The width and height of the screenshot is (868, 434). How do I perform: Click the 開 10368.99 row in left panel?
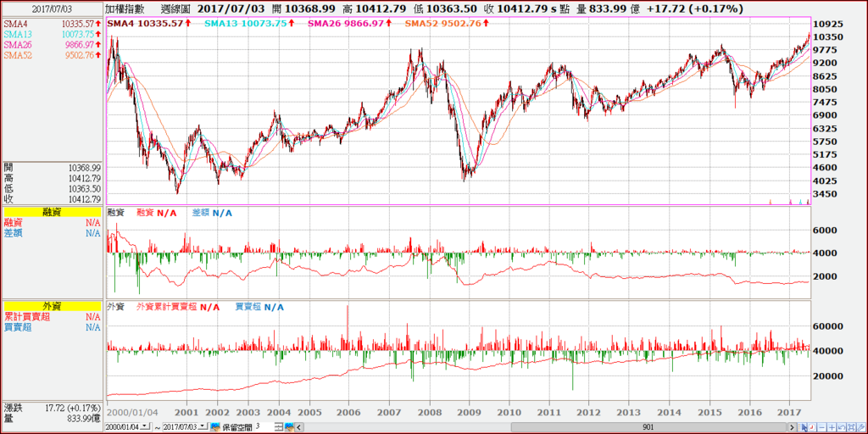[x=52, y=167]
